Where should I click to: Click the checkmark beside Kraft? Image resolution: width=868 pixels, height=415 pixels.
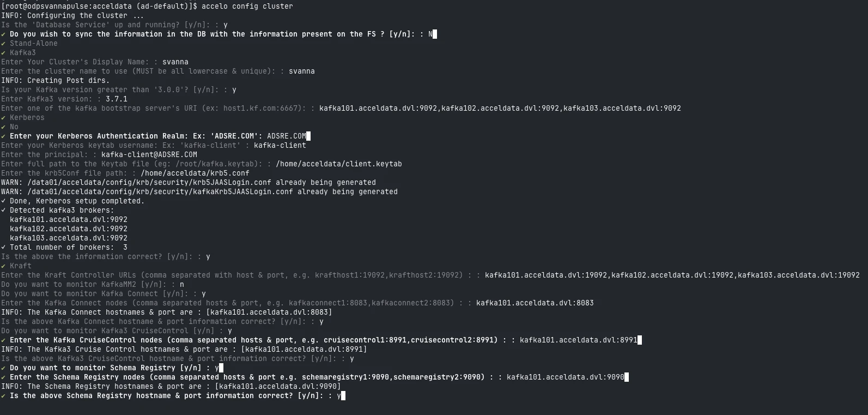[3, 266]
